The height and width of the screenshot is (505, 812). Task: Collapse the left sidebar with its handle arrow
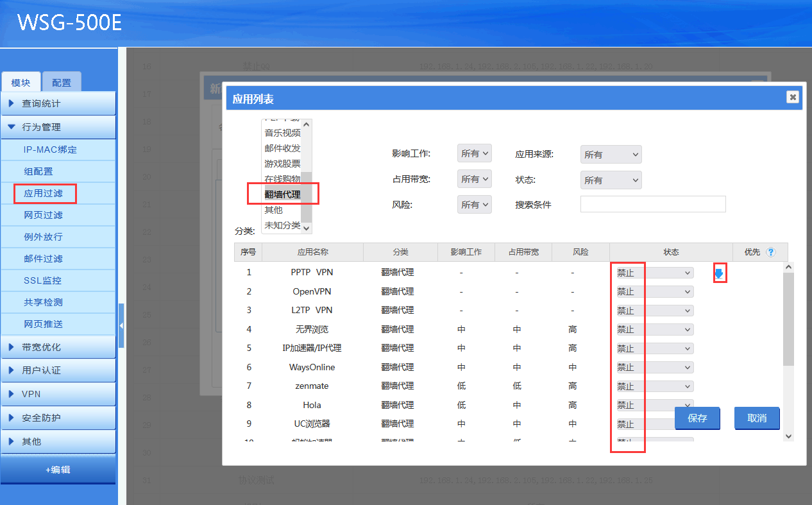(121, 326)
